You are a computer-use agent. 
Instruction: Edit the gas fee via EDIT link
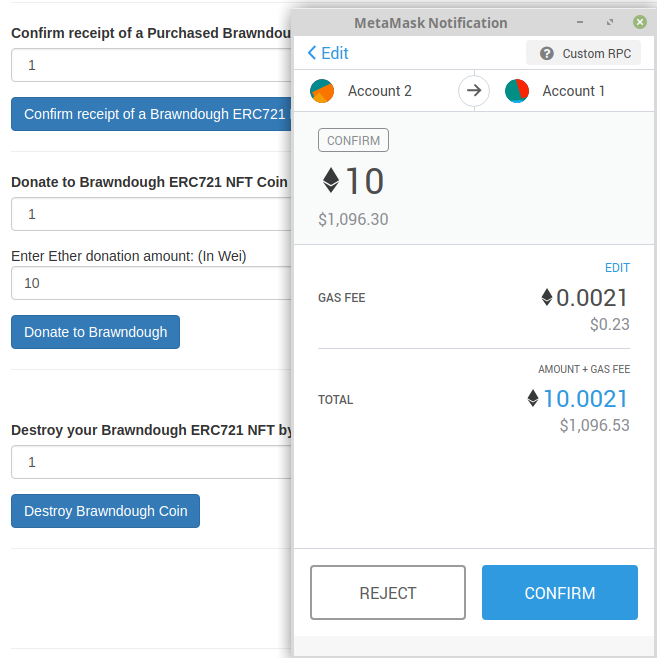click(617, 268)
